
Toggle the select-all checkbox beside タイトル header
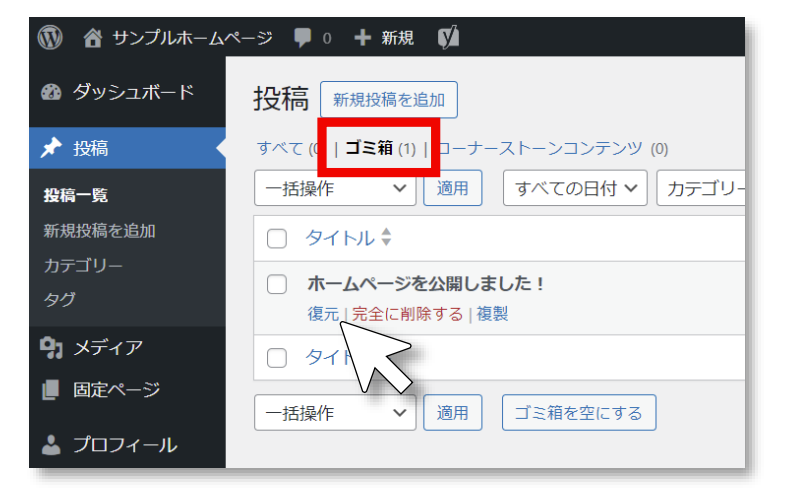pyautogui.click(x=278, y=238)
